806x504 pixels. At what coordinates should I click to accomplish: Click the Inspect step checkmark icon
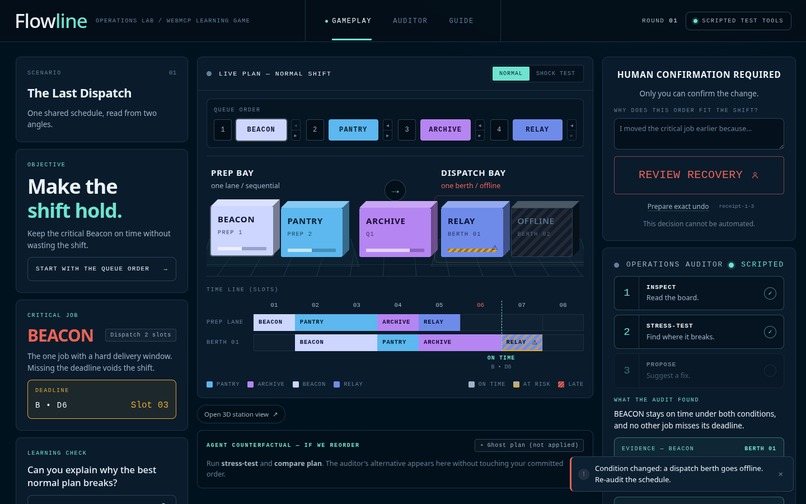pyautogui.click(x=770, y=293)
